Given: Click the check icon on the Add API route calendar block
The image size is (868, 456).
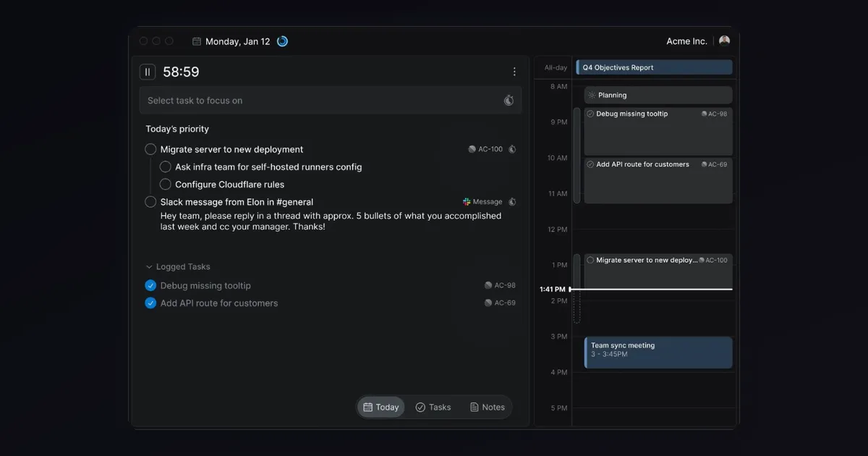Looking at the screenshot, I should [590, 164].
